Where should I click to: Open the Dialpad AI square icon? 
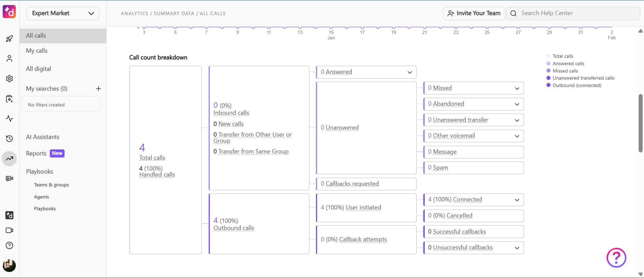[9, 215]
